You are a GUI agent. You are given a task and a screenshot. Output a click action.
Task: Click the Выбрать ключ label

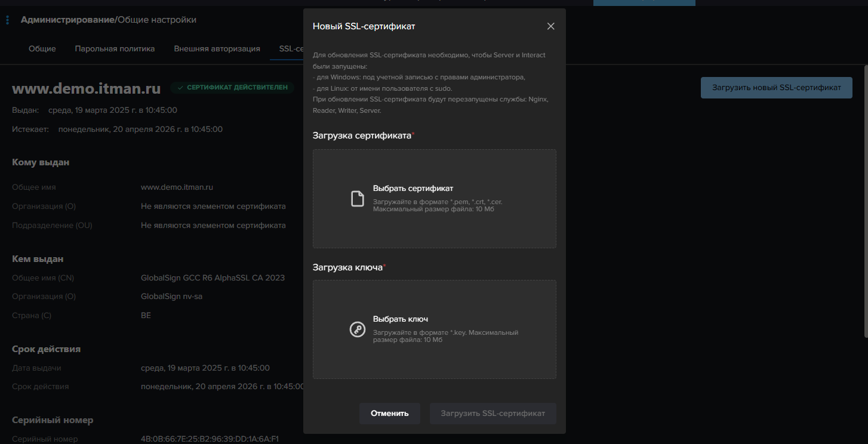401,319
